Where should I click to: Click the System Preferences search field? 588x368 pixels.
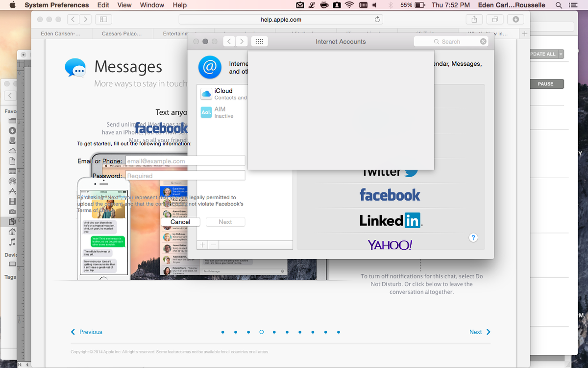451,42
